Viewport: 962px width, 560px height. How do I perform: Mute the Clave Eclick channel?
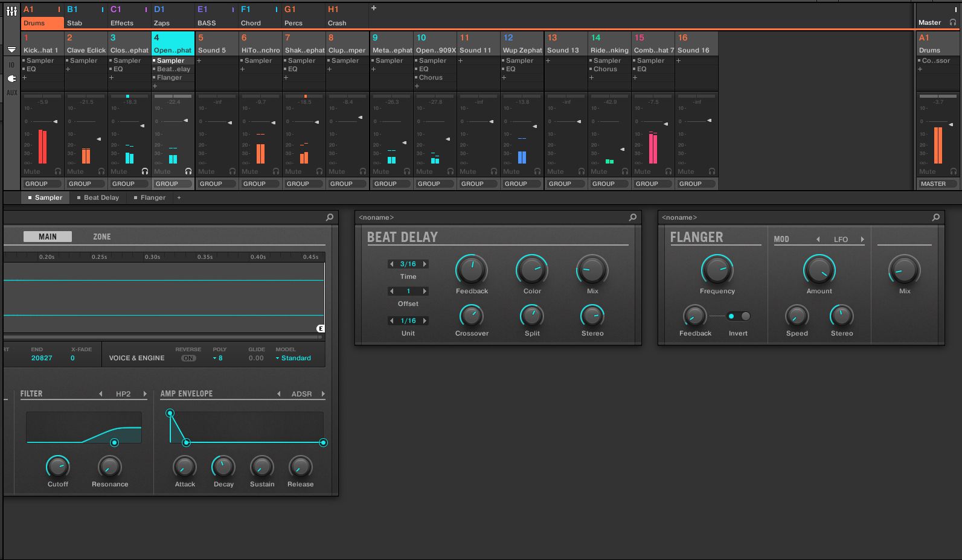tap(75, 171)
